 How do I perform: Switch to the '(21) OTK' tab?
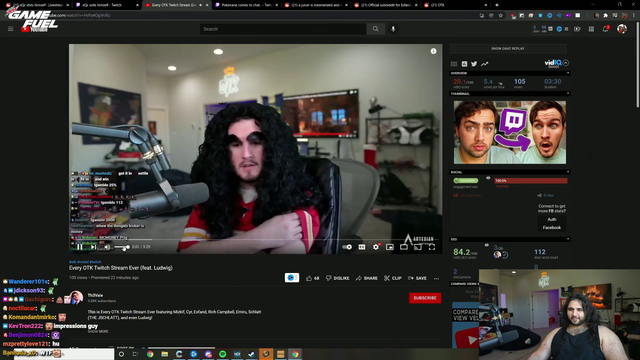point(455,5)
